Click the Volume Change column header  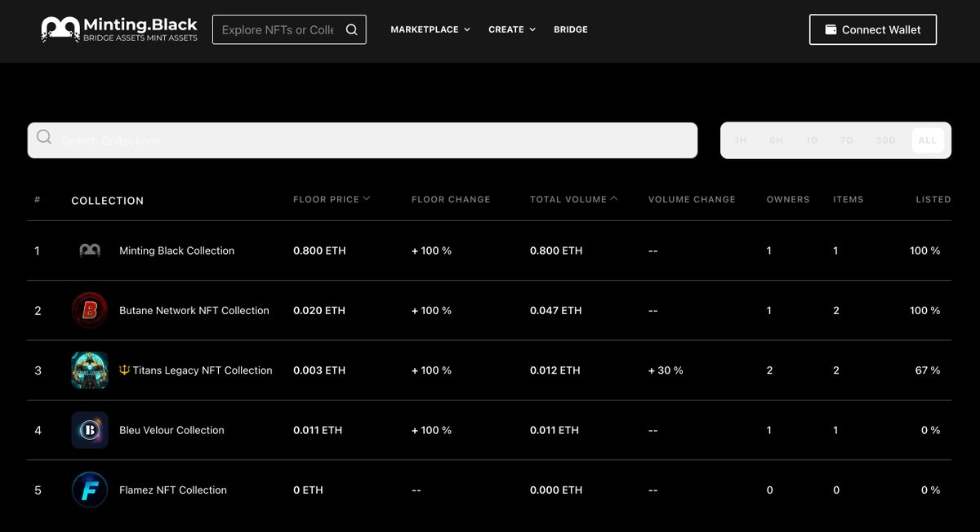pyautogui.click(x=692, y=199)
